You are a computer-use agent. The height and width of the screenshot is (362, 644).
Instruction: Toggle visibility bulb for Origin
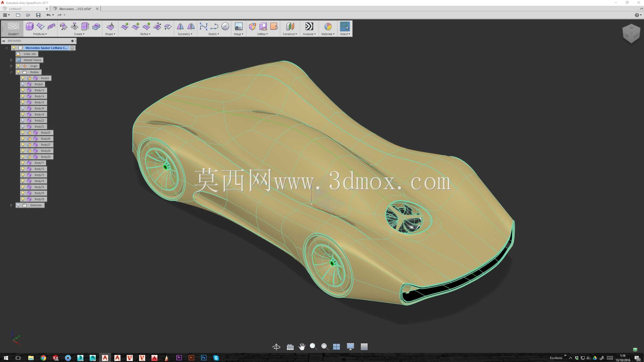click(x=18, y=66)
